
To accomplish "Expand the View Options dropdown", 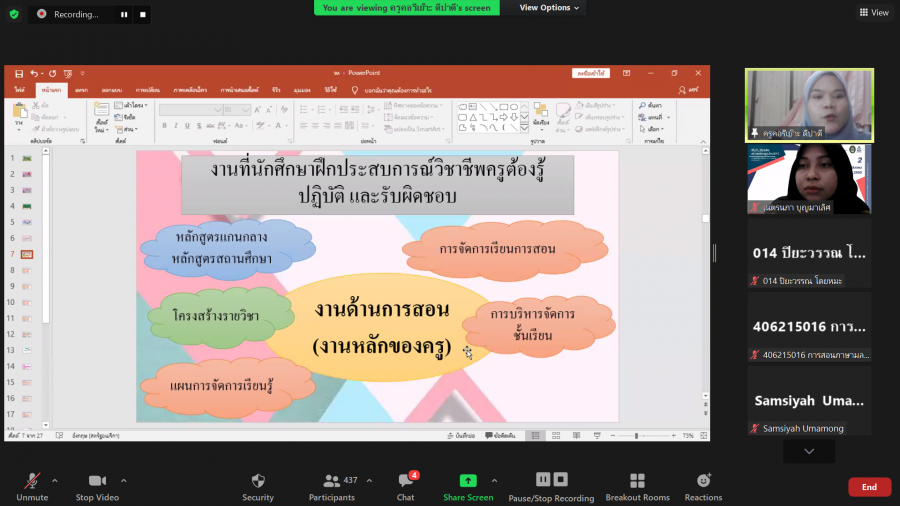I will pos(549,8).
